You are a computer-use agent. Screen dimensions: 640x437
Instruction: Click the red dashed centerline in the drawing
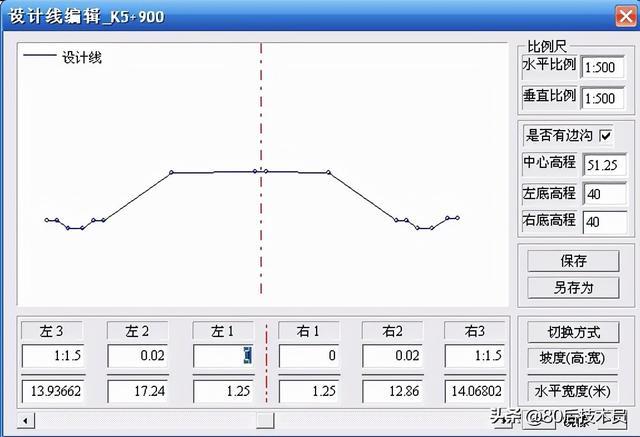261,168
